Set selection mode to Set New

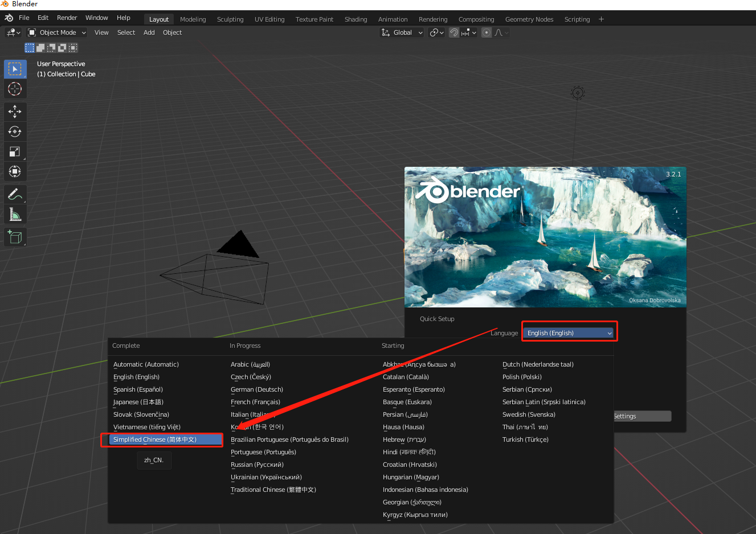[x=30, y=48]
